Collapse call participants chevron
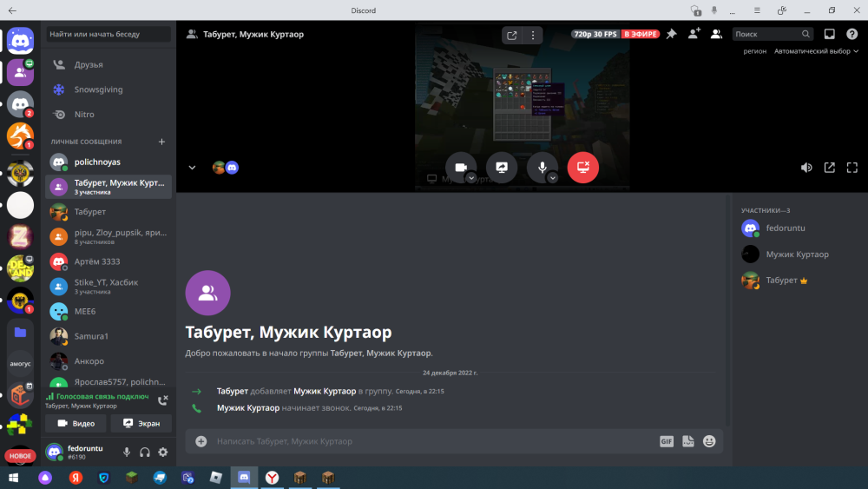Screen dimensions: 868x489 (192, 168)
